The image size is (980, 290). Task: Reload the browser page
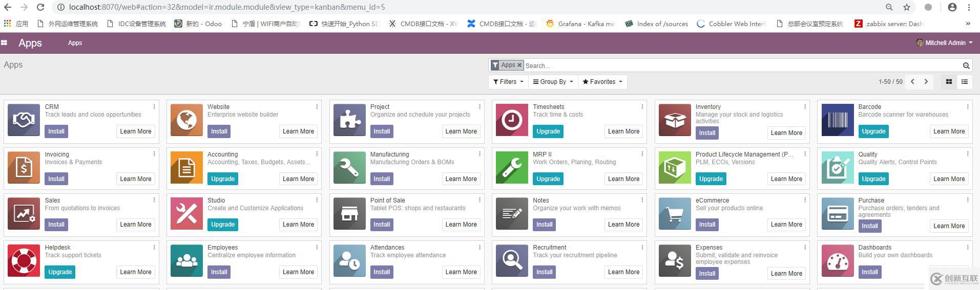click(x=40, y=7)
